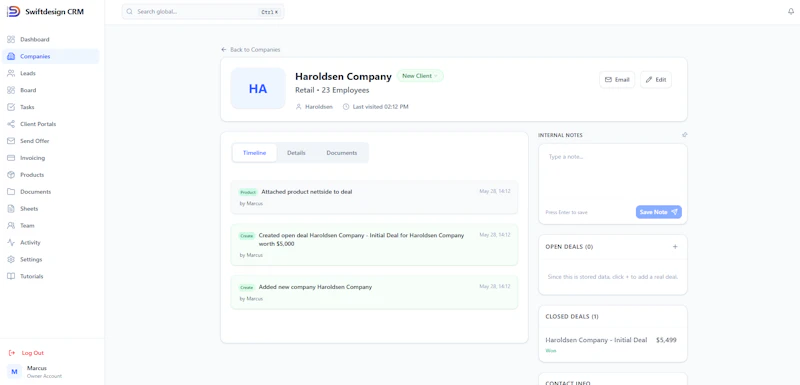Open Send Offer in the sidebar

coord(51,141)
